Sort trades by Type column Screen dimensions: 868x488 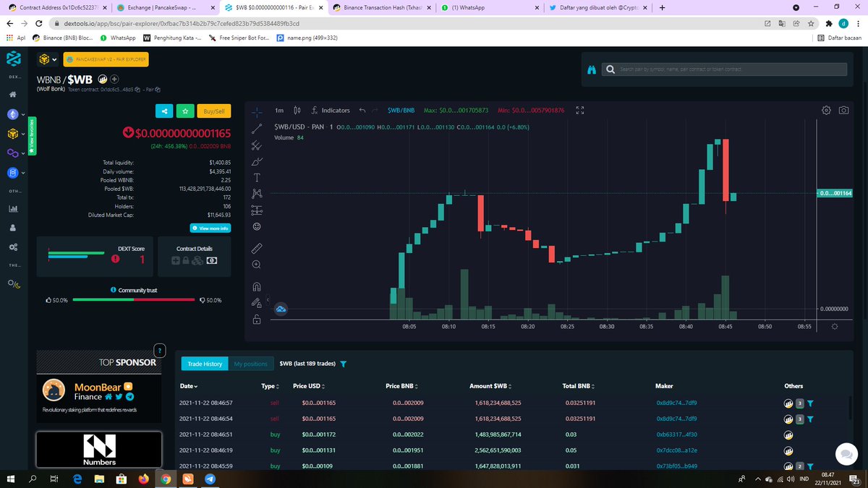pos(270,386)
